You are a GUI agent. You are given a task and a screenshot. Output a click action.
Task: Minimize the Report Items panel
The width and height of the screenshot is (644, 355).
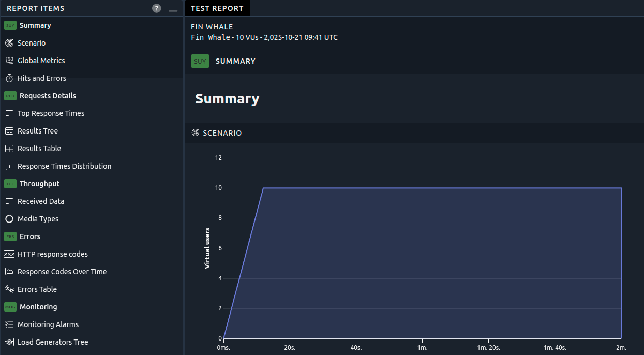pyautogui.click(x=173, y=9)
